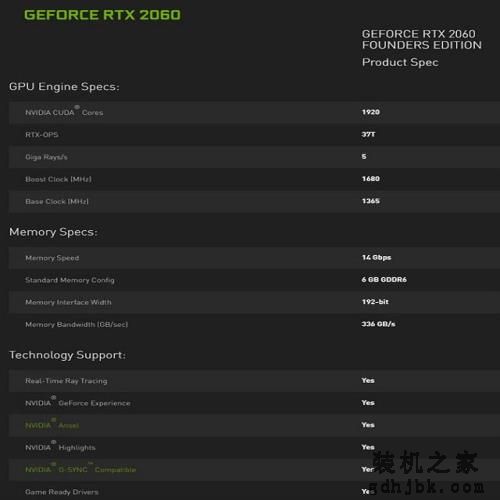Select the NVIDIA CUDA Cores row
Screen dimensions: 500x500
coord(254,112)
